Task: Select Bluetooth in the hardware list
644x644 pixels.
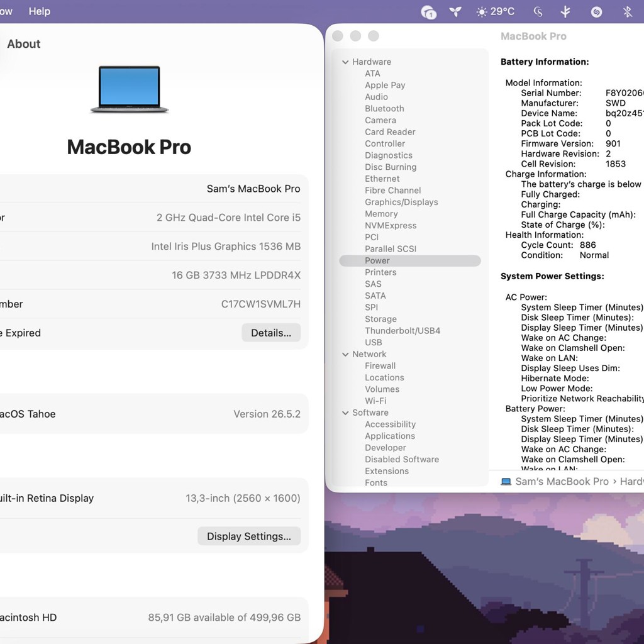Action: 384,108
